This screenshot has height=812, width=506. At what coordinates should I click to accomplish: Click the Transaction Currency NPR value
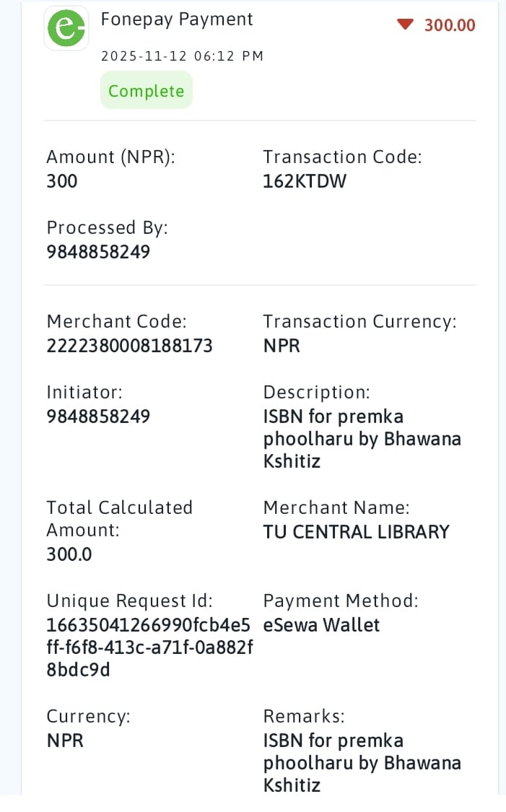(x=282, y=346)
